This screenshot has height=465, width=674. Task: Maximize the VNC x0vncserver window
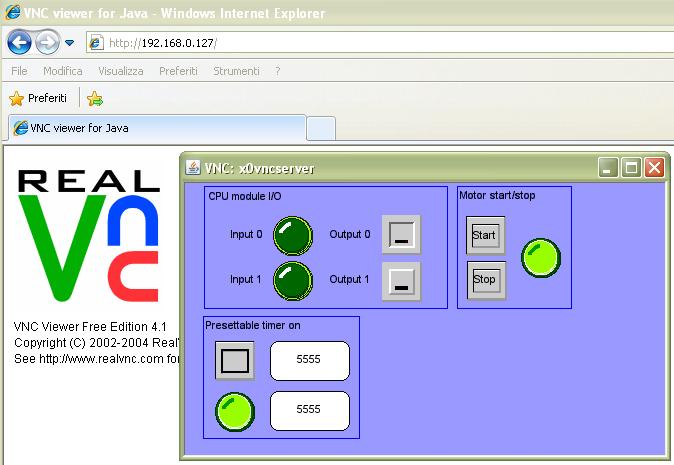coord(631,167)
